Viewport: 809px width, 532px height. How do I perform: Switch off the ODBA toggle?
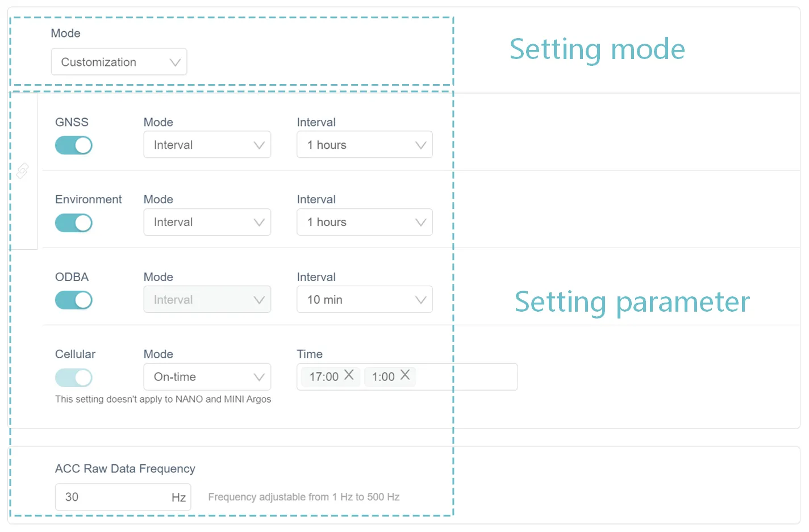pos(73,300)
